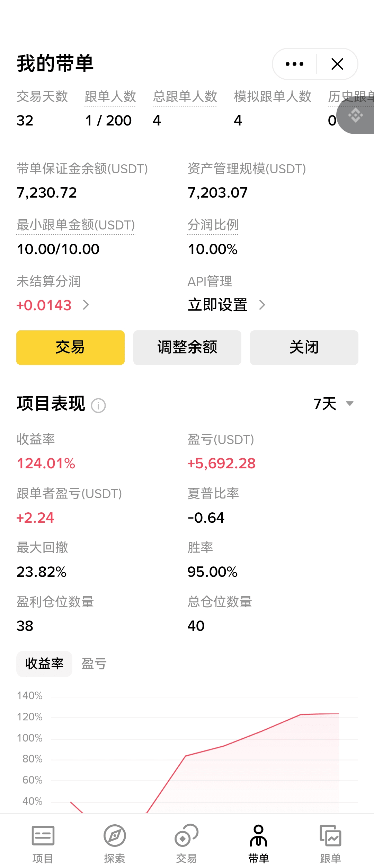Select the 收益率 chart tab
Image resolution: width=374 pixels, height=868 pixels.
coord(44,664)
